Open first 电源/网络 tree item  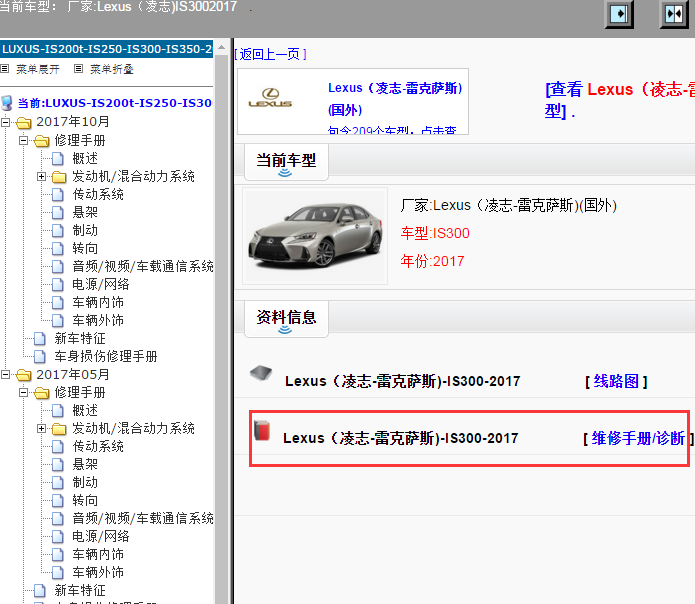101,284
